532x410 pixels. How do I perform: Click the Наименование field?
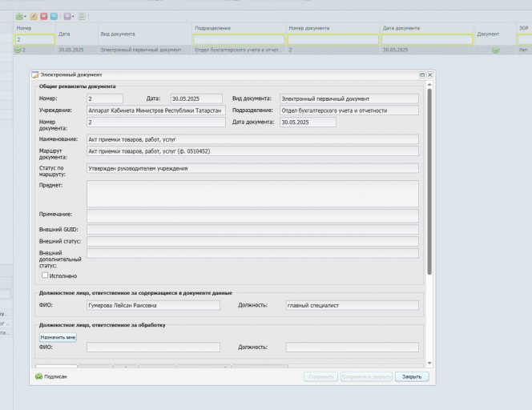252,139
